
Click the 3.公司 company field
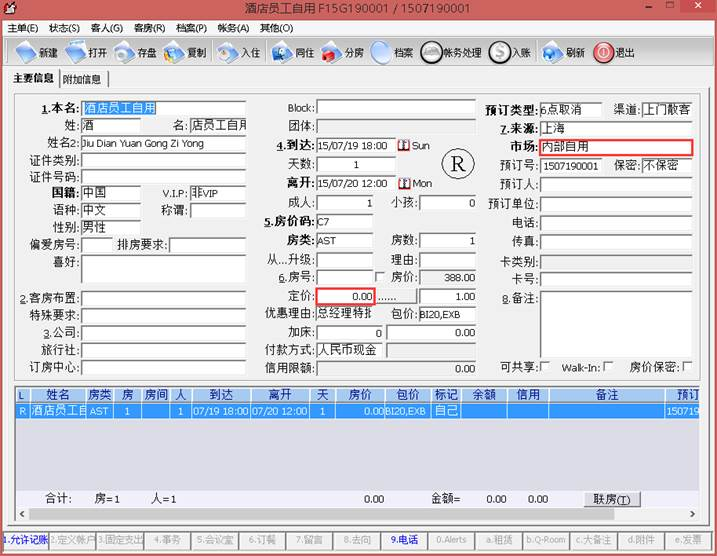(164, 333)
